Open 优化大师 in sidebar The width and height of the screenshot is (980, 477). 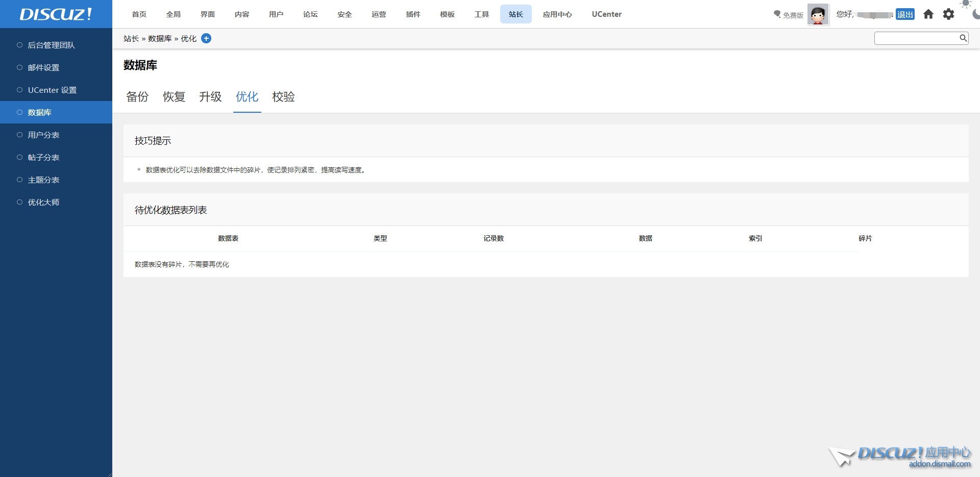pyautogui.click(x=56, y=202)
